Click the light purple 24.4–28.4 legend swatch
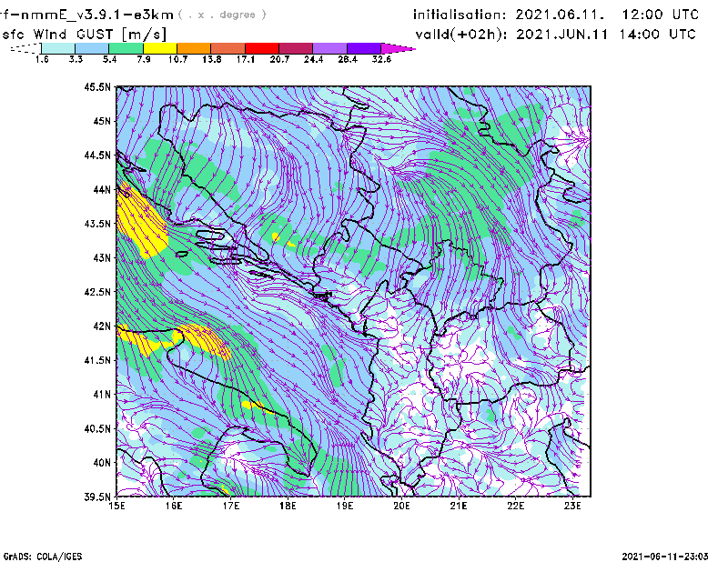Viewport: 728px width, 562px height. [330, 48]
